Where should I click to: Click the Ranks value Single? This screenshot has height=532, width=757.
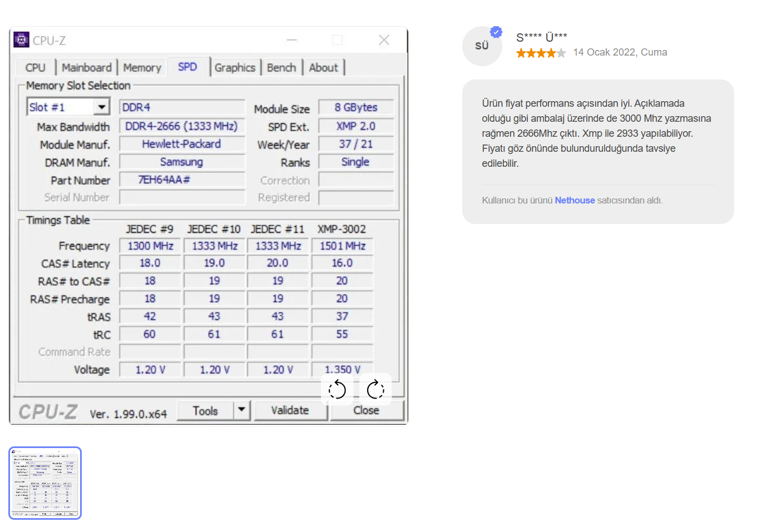click(x=356, y=162)
